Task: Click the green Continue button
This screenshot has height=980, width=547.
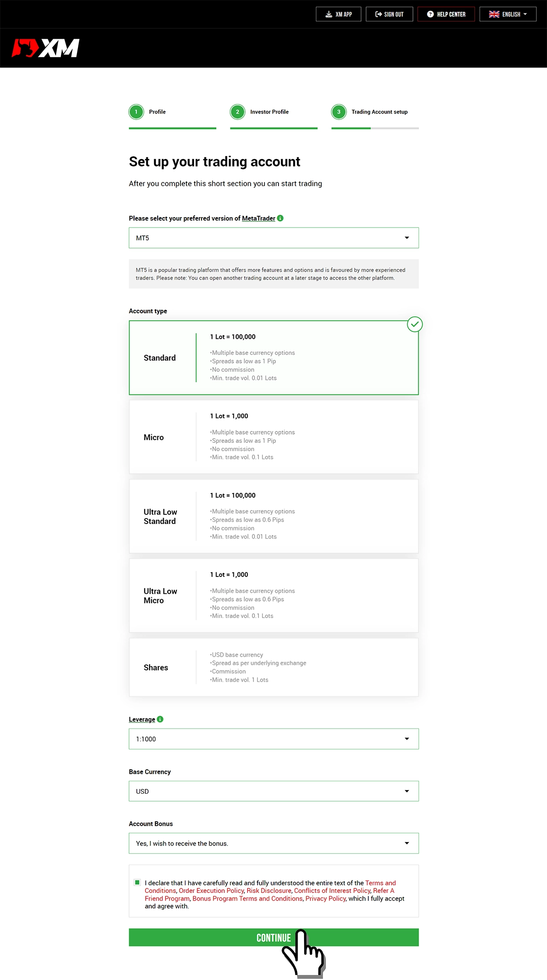Action: (273, 938)
